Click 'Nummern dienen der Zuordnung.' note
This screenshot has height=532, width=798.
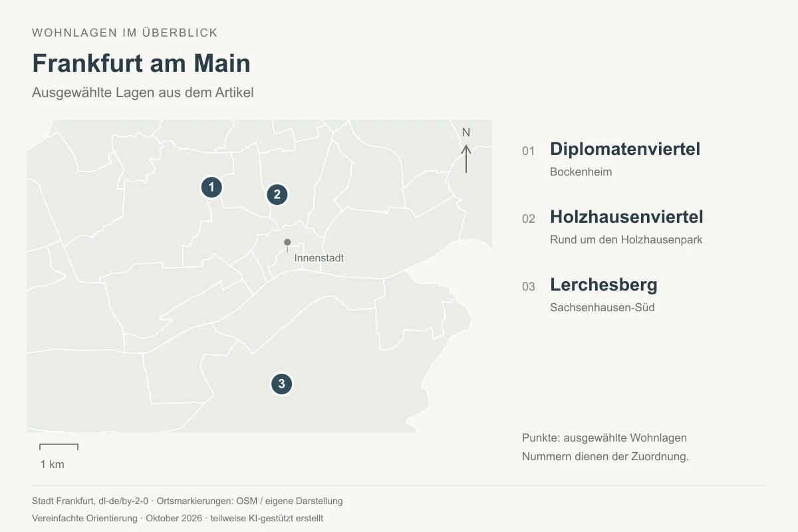(606, 456)
